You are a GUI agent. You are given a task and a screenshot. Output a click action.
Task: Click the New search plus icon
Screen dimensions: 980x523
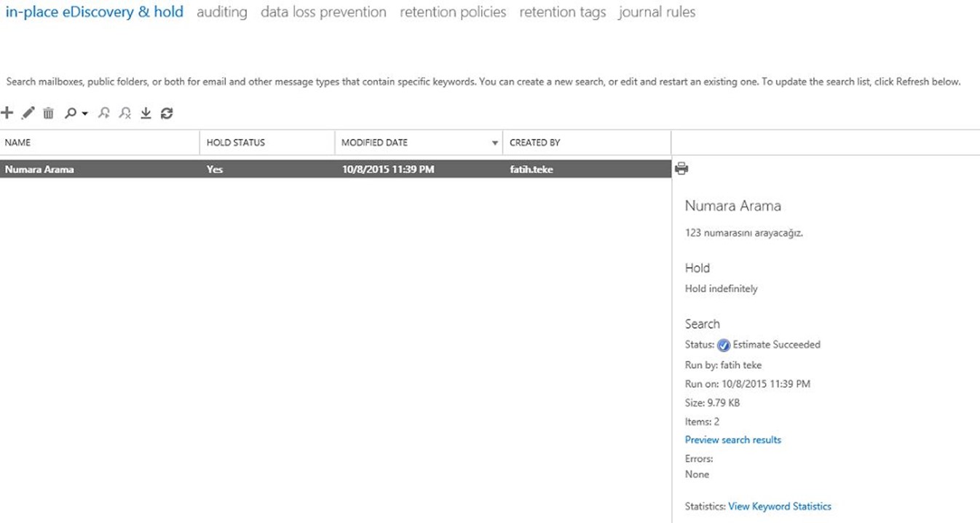click(x=7, y=113)
